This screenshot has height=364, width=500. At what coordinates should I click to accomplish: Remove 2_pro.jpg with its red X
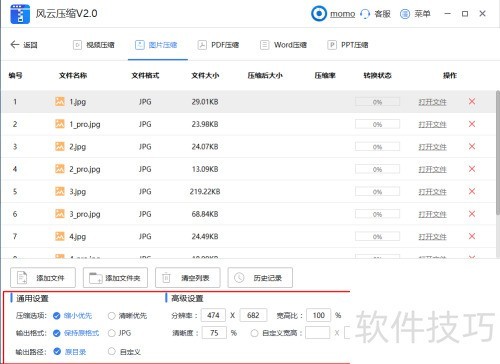coord(472,169)
